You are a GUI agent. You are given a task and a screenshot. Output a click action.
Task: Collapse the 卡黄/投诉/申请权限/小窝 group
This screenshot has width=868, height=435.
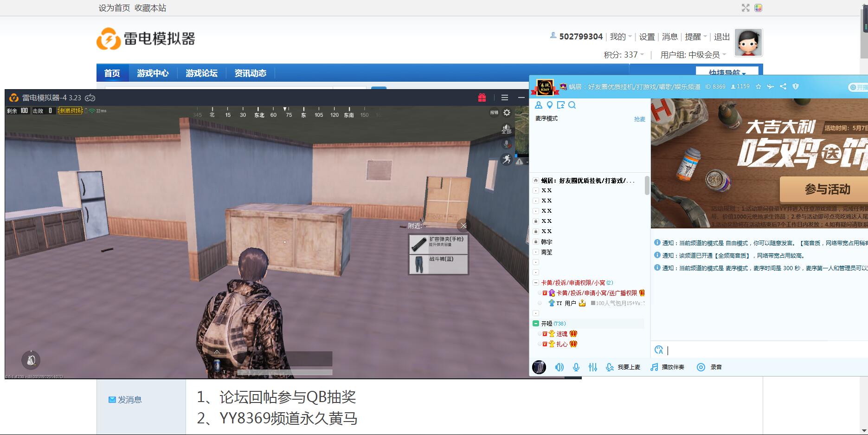536,283
